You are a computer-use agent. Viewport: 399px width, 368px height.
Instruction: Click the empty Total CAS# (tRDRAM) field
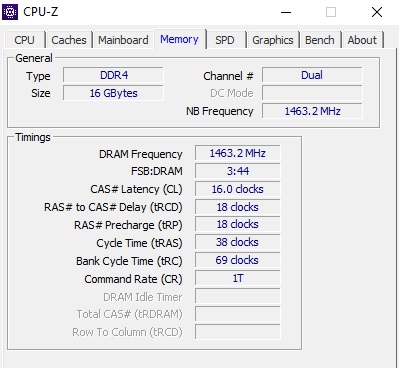[237, 314]
